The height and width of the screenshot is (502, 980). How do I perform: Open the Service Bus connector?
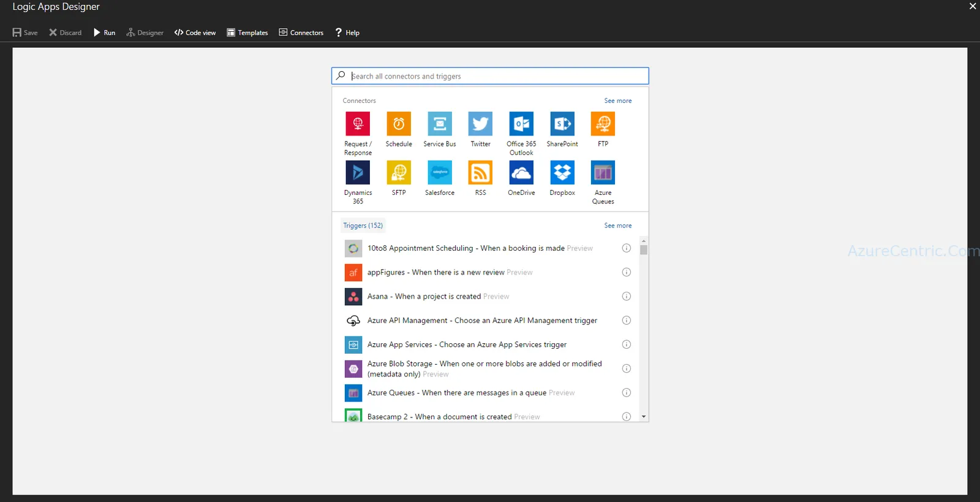click(440, 124)
